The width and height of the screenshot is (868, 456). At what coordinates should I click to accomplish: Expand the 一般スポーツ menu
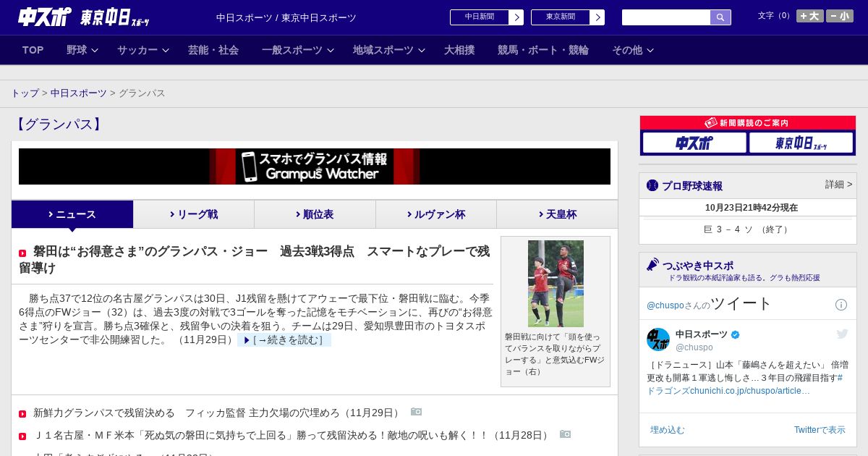[x=298, y=50]
